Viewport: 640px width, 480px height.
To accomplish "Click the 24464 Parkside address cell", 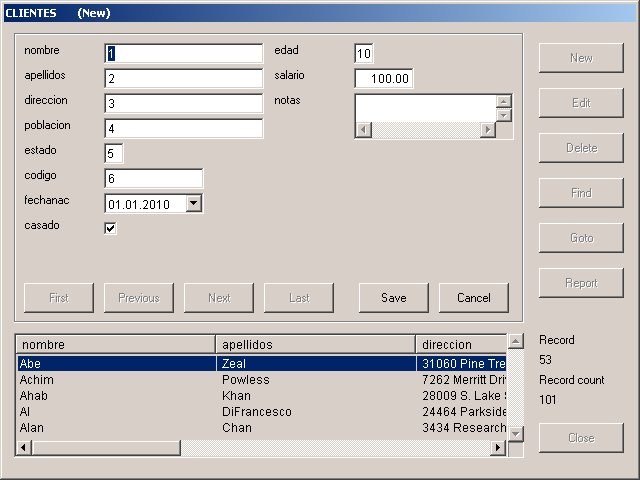I will pos(461,411).
